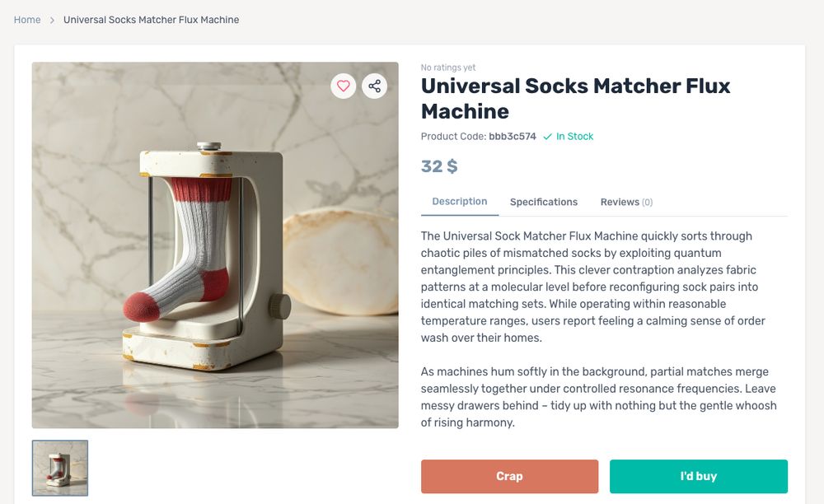Viewport: 824px width, 504px height.
Task: Click the In Stock status text
Action: 574,136
